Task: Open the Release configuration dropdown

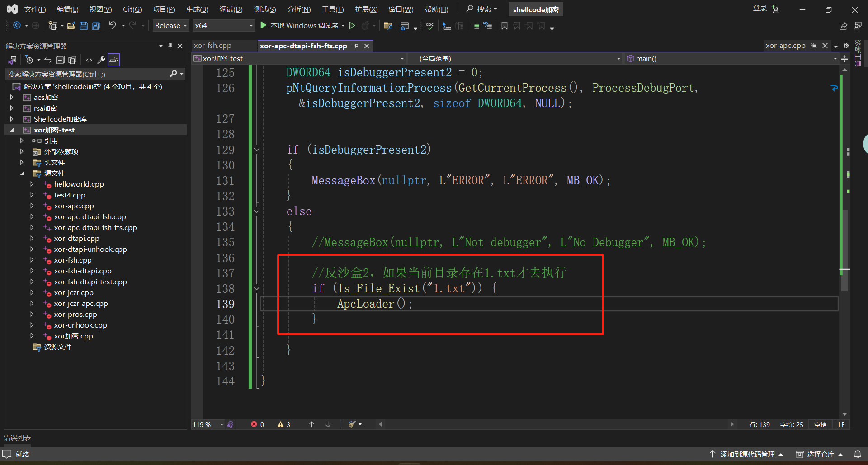Action: pos(171,26)
